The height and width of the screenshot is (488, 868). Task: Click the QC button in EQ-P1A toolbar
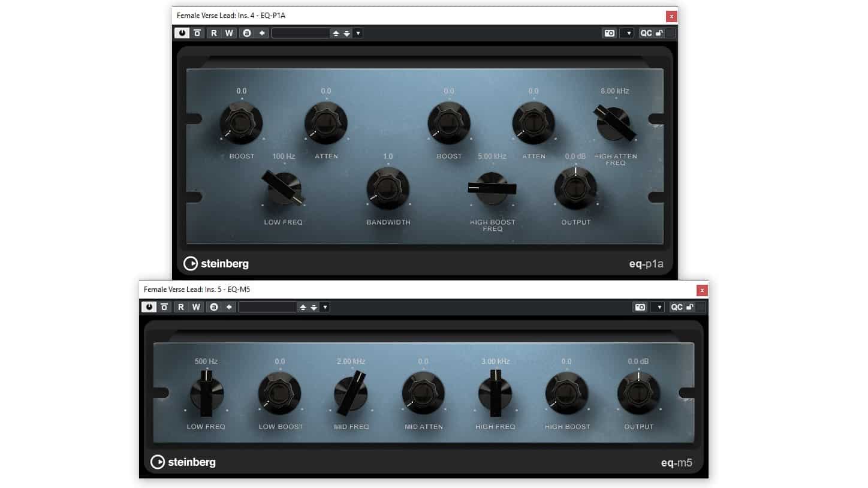tap(646, 33)
